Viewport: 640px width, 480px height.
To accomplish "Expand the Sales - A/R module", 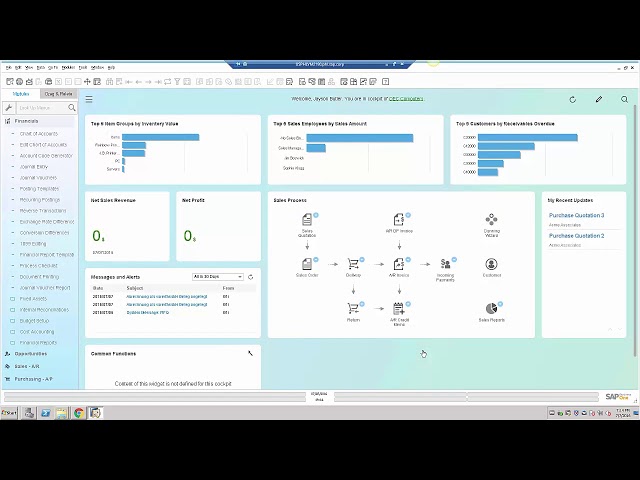I will [27, 367].
